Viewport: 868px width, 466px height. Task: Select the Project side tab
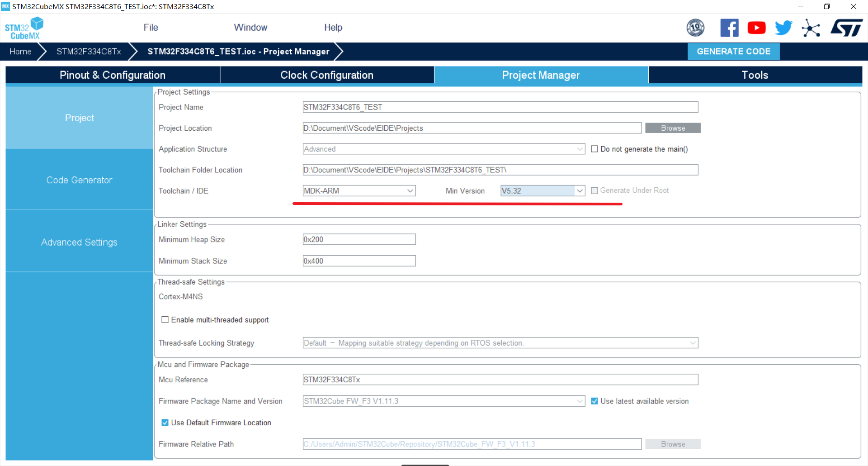tap(80, 118)
